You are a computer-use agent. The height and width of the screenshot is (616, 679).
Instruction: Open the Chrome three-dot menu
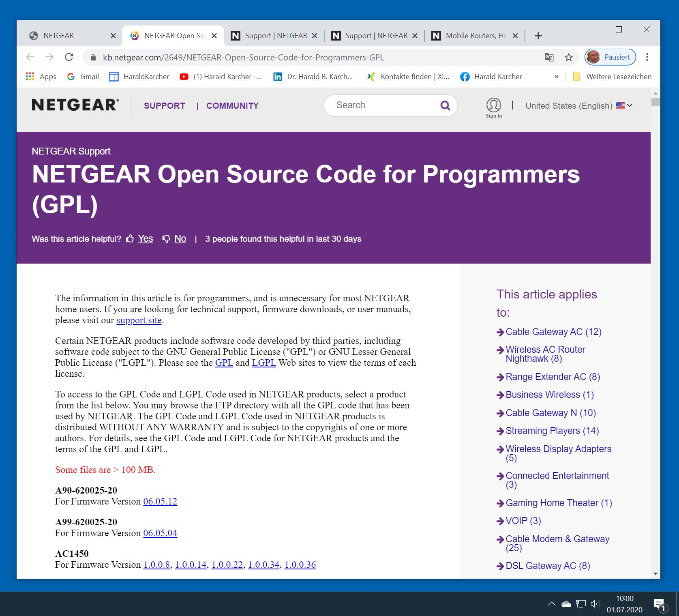click(x=647, y=57)
